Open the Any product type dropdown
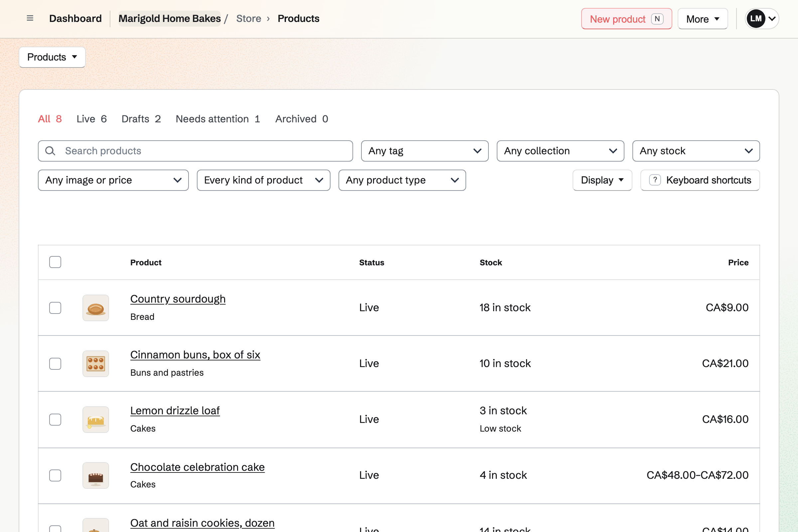Viewport: 798px width, 532px height. click(x=402, y=180)
